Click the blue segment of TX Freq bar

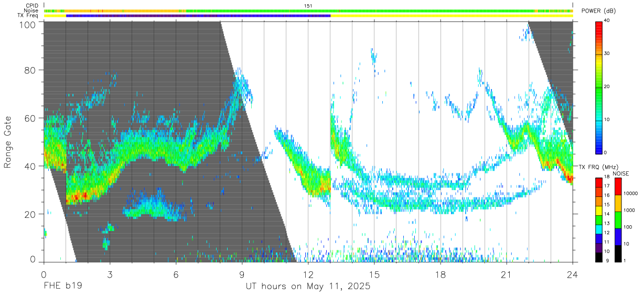[x=198, y=16]
